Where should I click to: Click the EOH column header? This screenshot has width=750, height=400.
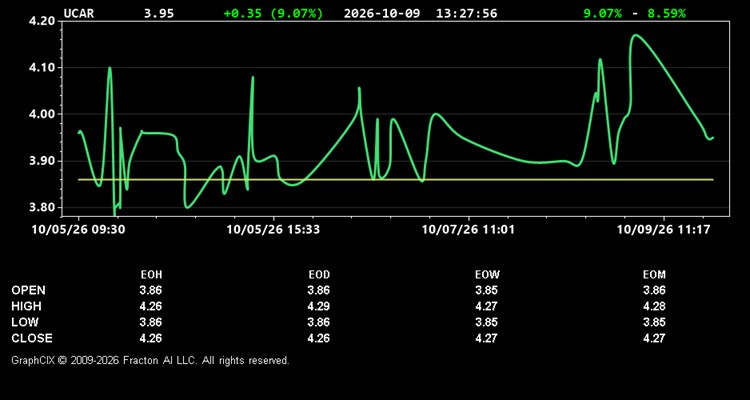tap(151, 275)
